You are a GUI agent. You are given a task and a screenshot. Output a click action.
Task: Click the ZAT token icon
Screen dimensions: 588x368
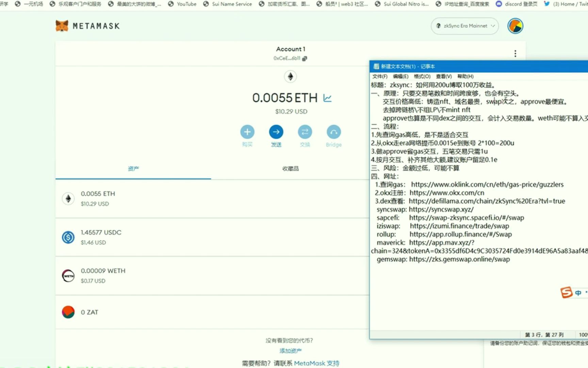[x=68, y=312]
